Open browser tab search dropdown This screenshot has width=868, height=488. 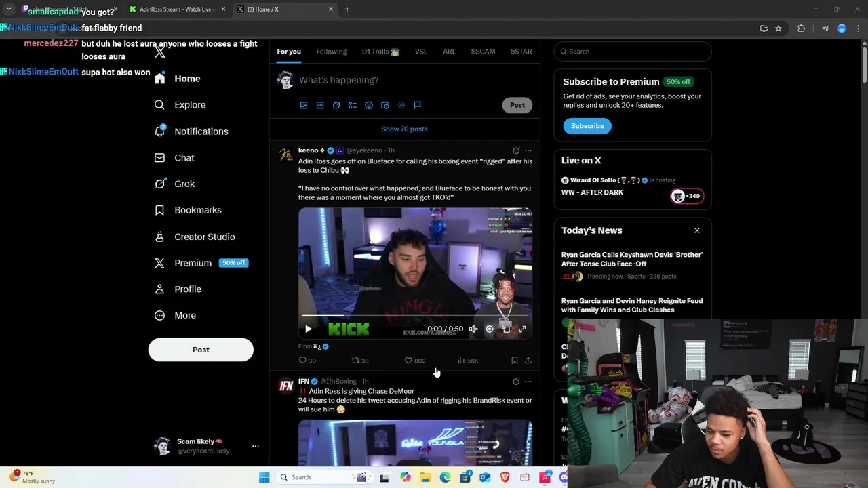coord(9,9)
